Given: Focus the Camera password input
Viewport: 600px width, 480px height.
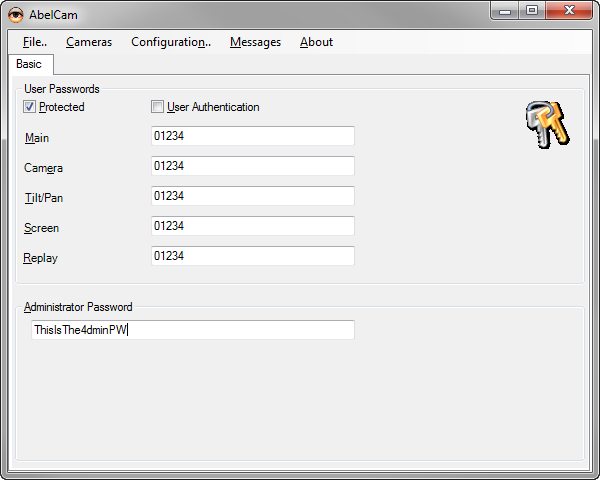Looking at the screenshot, I should (x=252, y=166).
